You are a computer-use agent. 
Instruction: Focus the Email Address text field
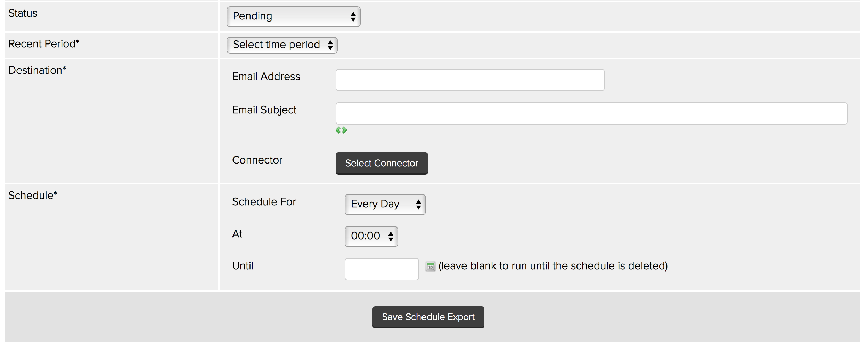470,80
